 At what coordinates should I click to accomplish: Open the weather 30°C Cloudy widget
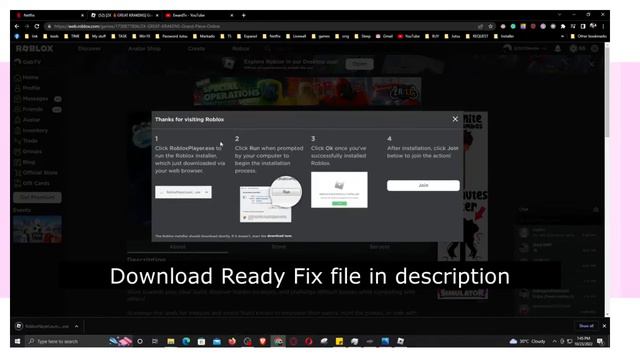tap(528, 341)
